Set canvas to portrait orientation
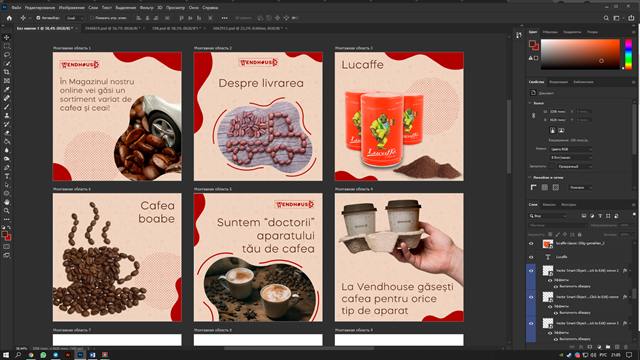 coord(553,130)
